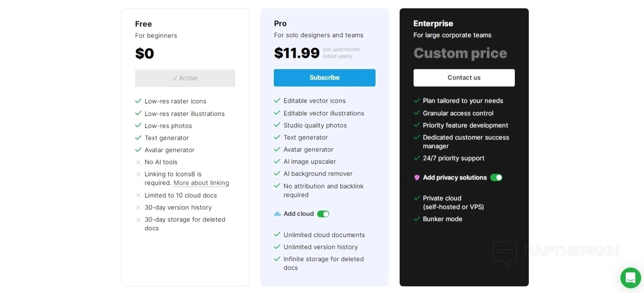Click the Active button on Free plan
This screenshot has width=644, height=293.
coord(185,78)
